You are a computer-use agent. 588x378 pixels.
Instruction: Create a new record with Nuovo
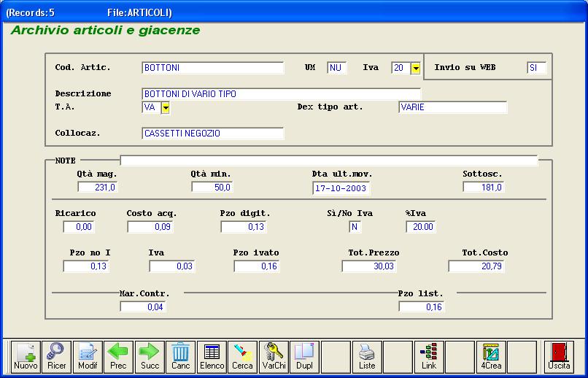[26, 357]
